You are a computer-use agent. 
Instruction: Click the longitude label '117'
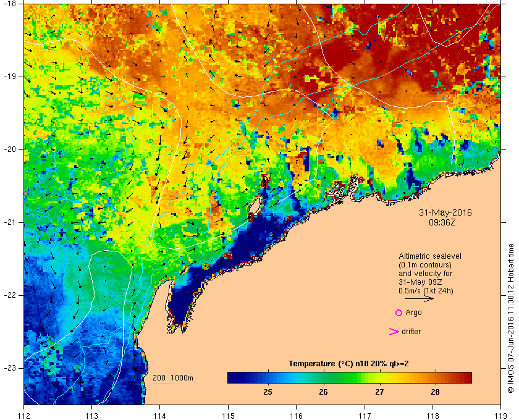[x=365, y=416]
